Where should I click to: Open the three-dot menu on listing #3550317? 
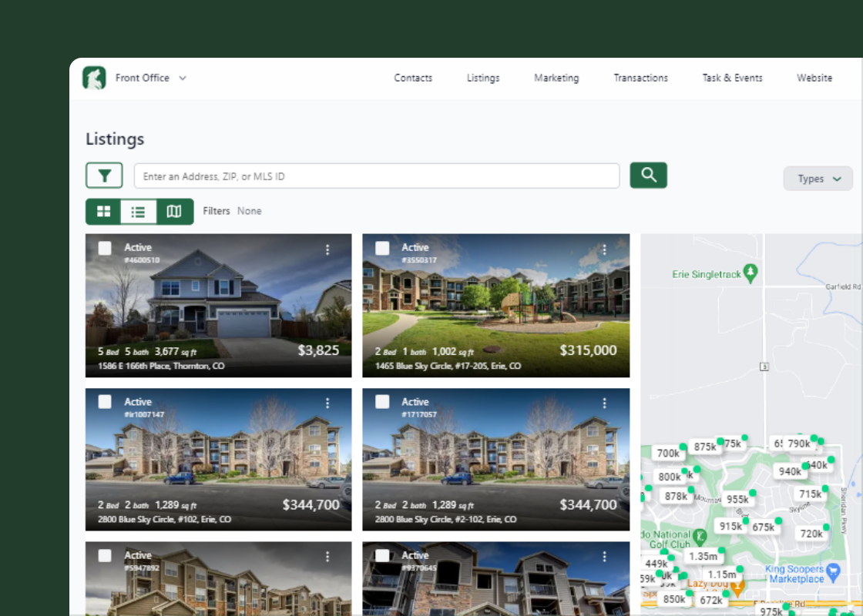pos(604,249)
